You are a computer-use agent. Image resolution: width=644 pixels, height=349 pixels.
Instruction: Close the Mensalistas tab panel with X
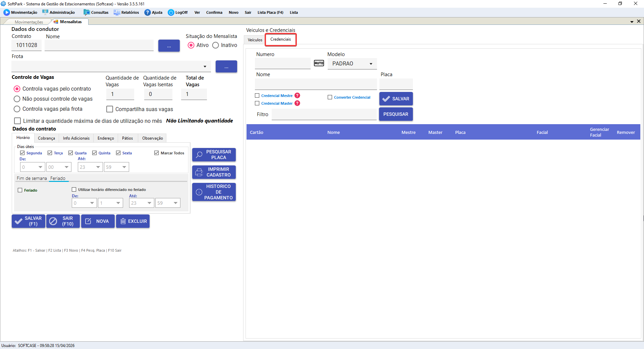point(639,21)
